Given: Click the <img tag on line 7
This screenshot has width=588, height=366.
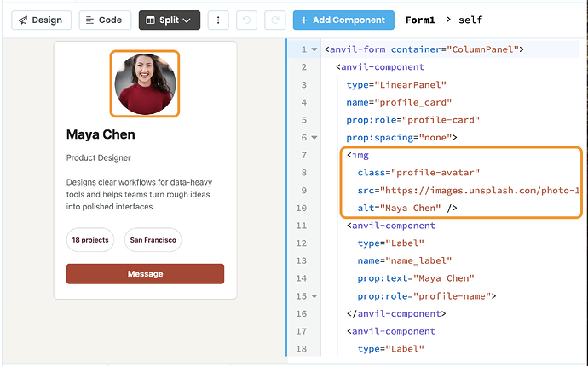Looking at the screenshot, I should pos(358,155).
